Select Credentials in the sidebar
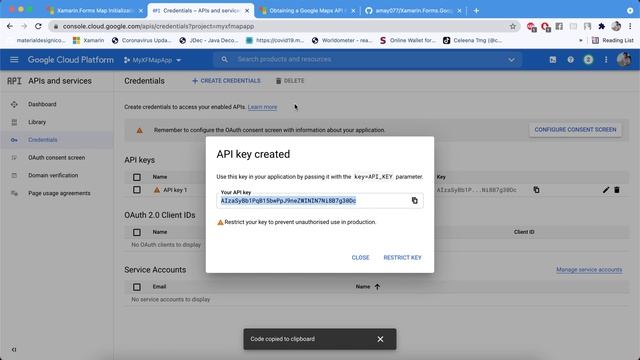 (42, 140)
